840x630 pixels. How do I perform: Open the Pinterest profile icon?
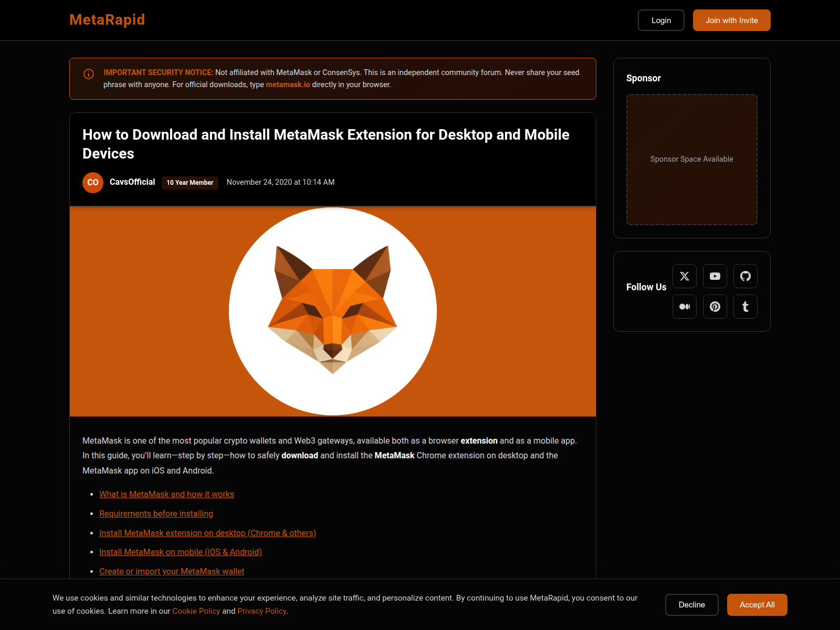715,307
